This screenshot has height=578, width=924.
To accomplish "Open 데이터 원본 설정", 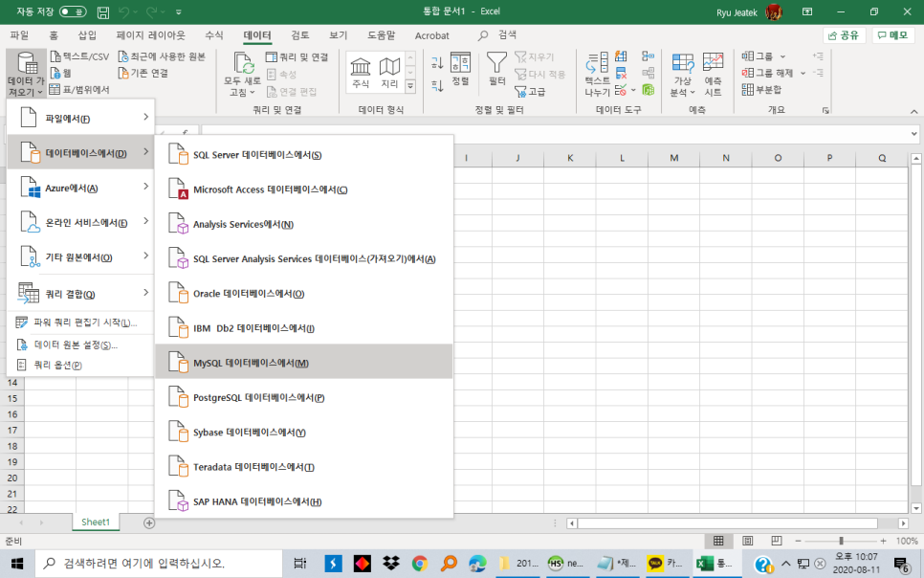I will (x=80, y=345).
